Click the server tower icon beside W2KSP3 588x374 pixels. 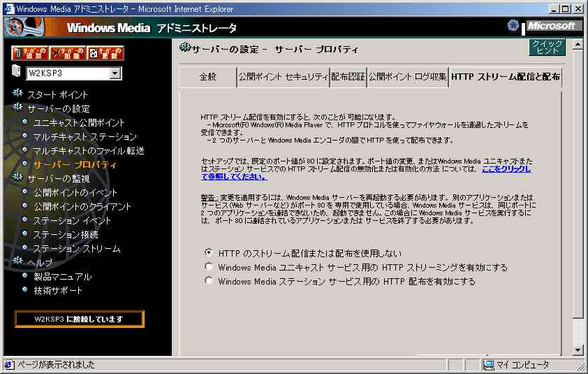pyautogui.click(x=16, y=71)
